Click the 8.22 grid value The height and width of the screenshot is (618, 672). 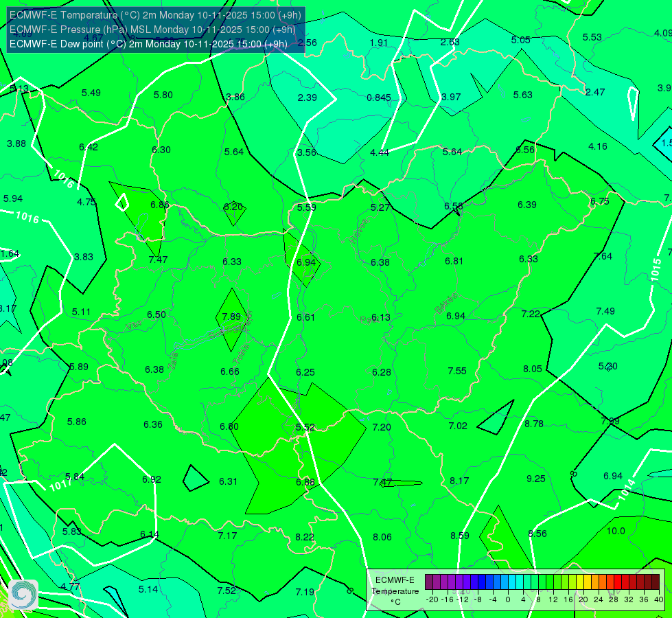click(305, 537)
